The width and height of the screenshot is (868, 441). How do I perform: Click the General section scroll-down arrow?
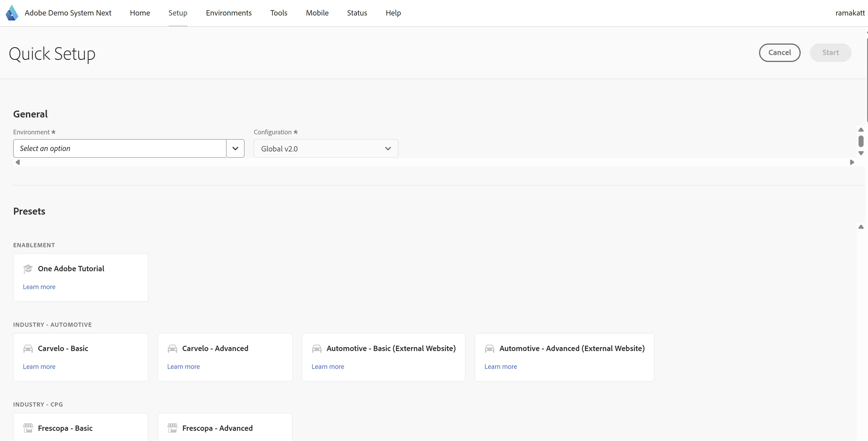861,153
